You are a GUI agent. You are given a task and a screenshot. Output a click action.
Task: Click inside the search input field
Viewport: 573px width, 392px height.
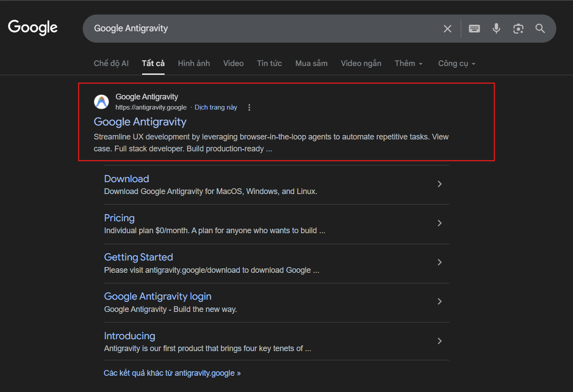click(264, 28)
